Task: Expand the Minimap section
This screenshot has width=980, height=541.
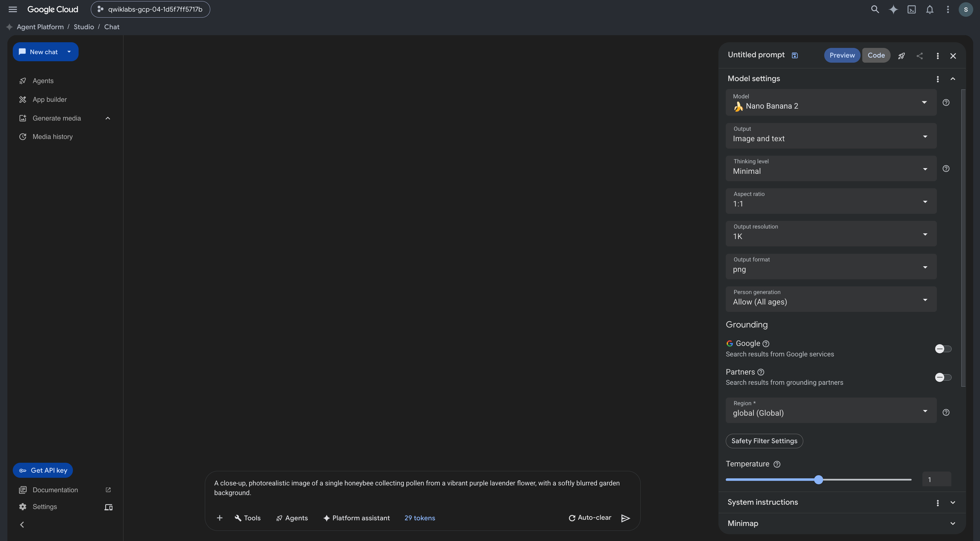Action: (953, 523)
